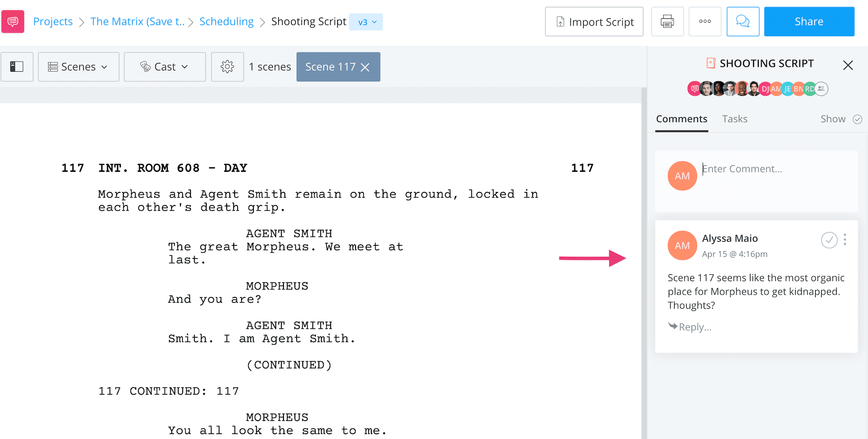Click Alyssa Maio's AM comment avatar
868x439 pixels.
tap(682, 245)
